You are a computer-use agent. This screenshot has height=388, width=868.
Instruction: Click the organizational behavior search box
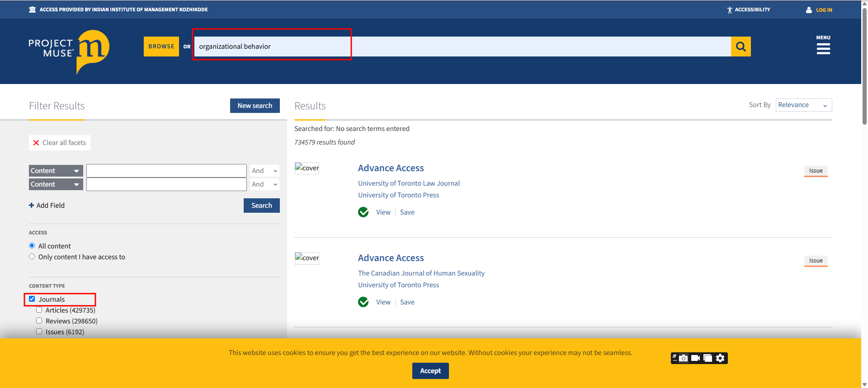tap(461, 47)
